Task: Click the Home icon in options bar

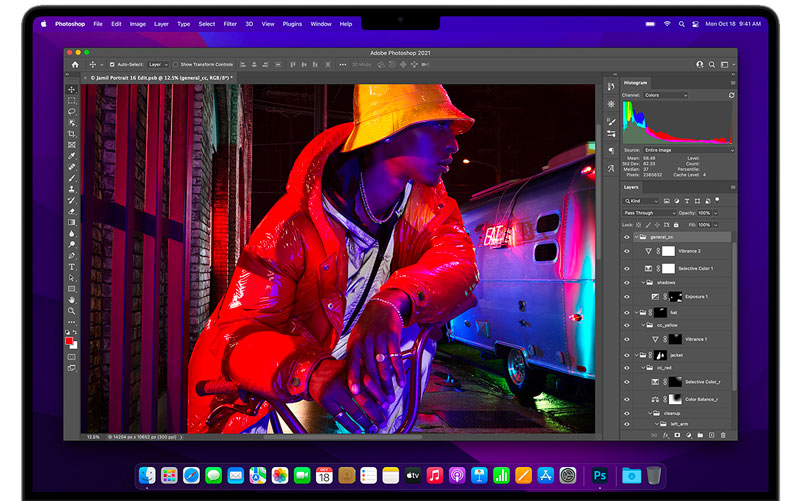Action: pyautogui.click(x=75, y=65)
